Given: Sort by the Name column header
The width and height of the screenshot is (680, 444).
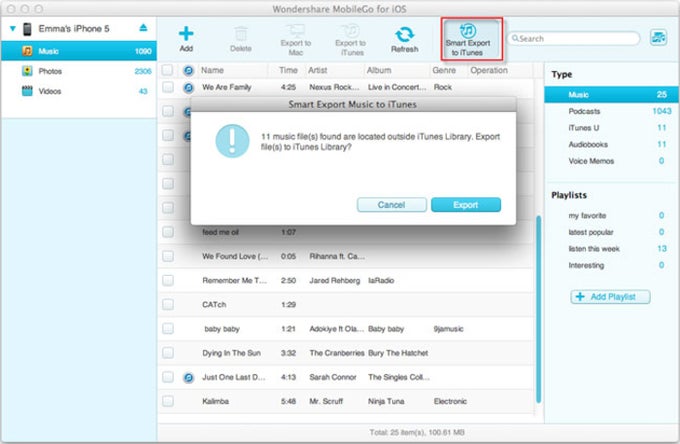Looking at the screenshot, I should tap(212, 70).
